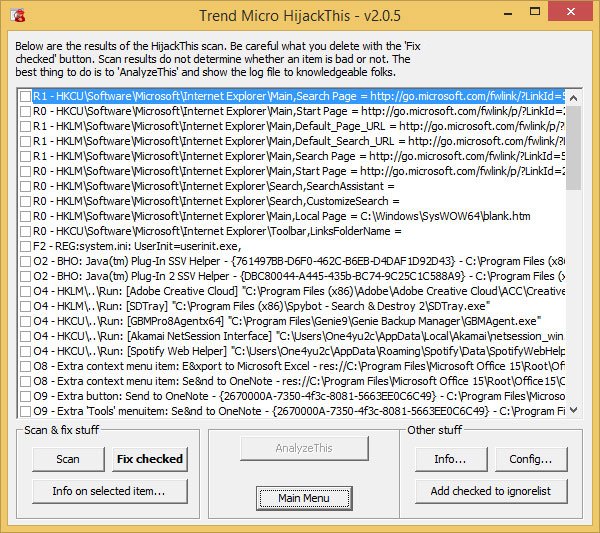Click Add checked to ignorelist
Screen dimensions: 600x533
491,491
